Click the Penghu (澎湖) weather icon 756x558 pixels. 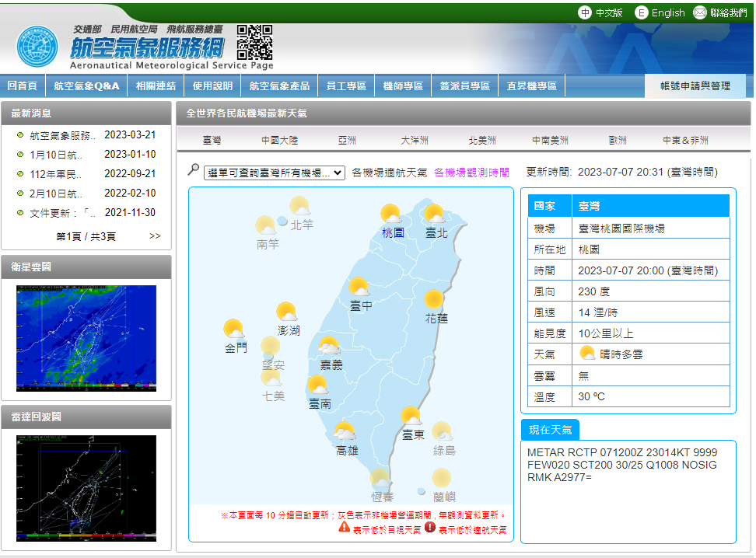coord(287,312)
